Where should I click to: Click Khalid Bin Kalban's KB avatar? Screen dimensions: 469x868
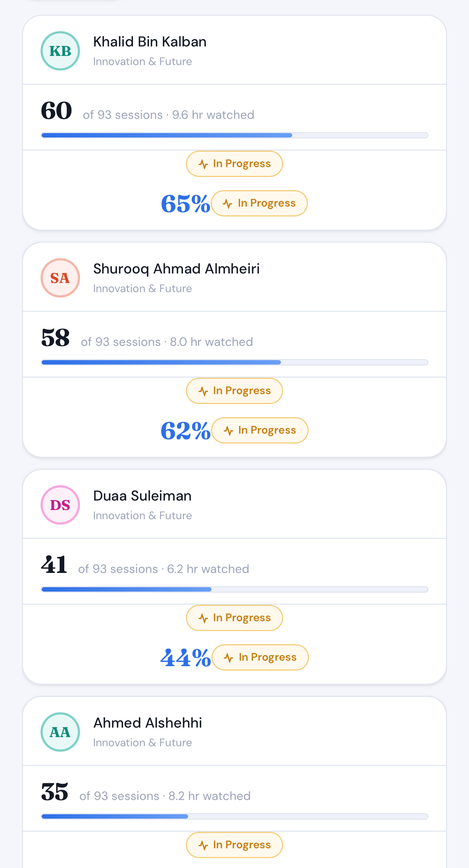click(x=60, y=51)
